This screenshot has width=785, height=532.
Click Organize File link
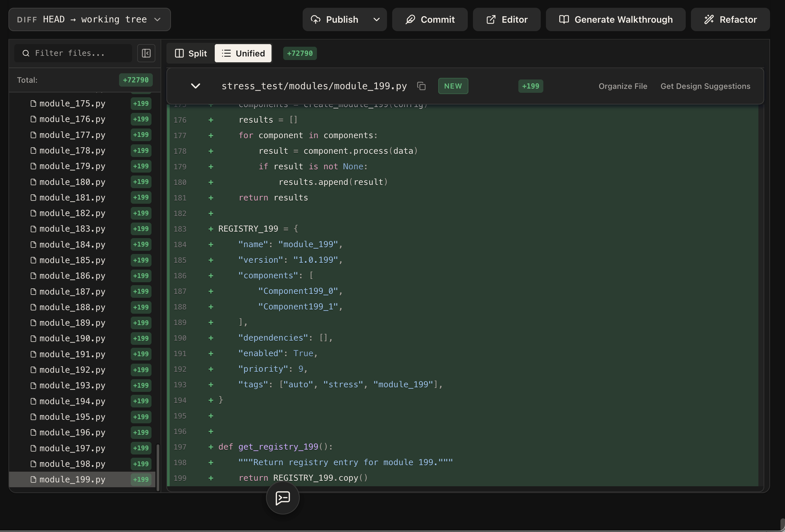click(622, 86)
